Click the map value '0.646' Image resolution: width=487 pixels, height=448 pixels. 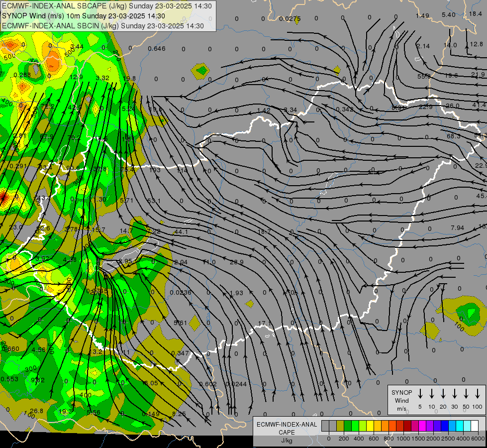point(157,48)
